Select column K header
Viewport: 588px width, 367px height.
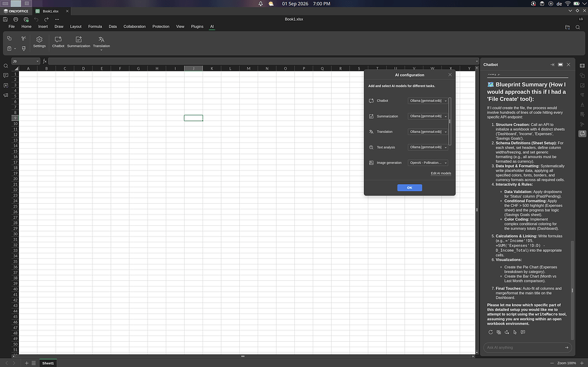click(212, 68)
